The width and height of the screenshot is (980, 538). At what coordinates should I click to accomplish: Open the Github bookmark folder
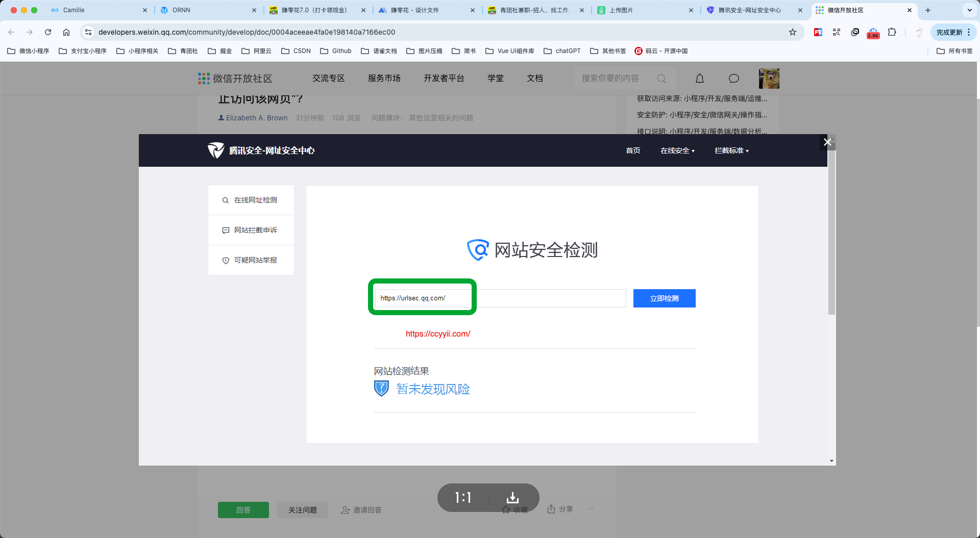[x=336, y=51]
